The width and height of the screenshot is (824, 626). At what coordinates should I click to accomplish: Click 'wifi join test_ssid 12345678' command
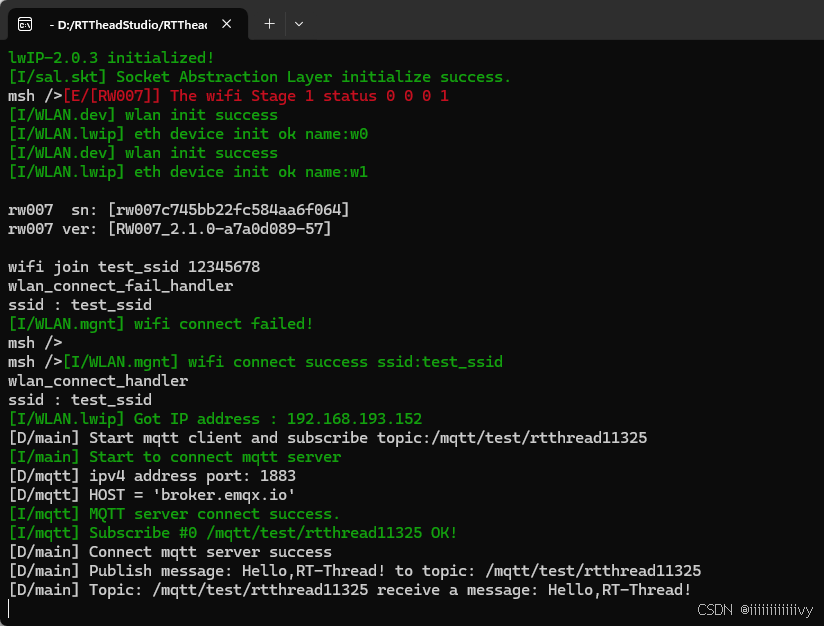tap(134, 266)
